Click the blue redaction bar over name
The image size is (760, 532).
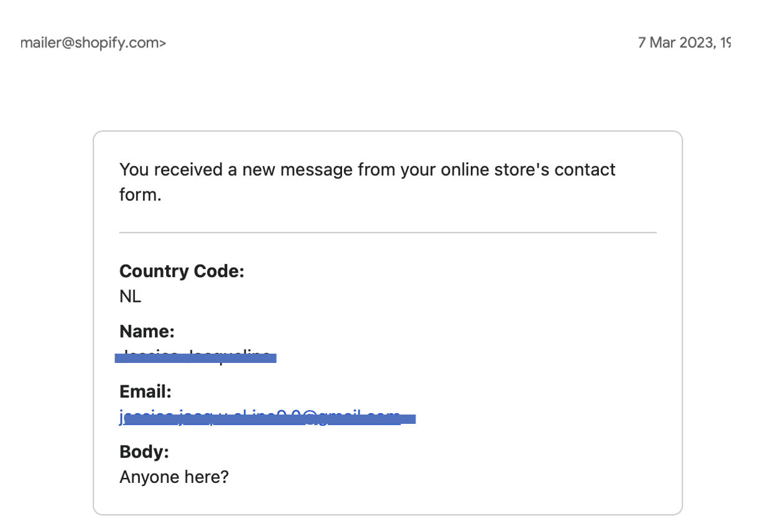196,359
